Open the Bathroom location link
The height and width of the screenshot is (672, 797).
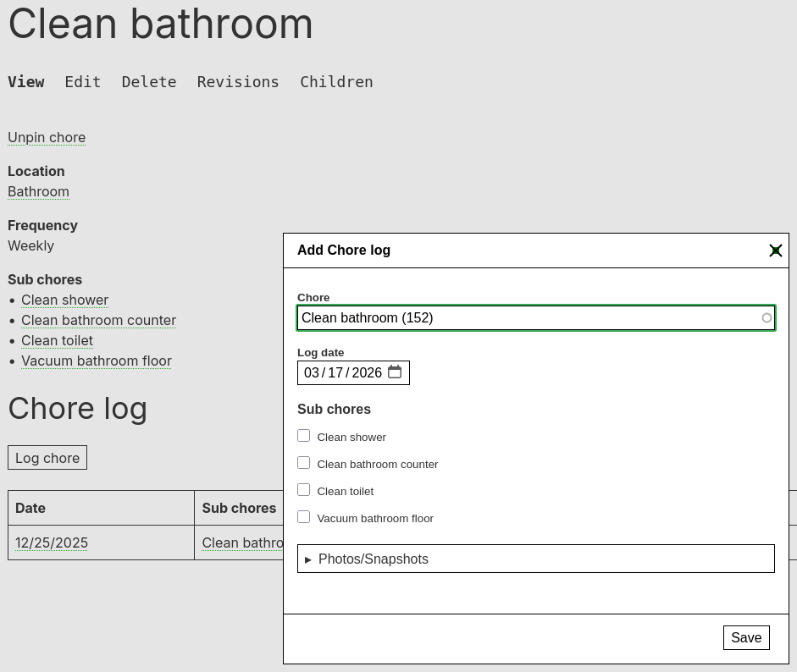[x=38, y=191]
